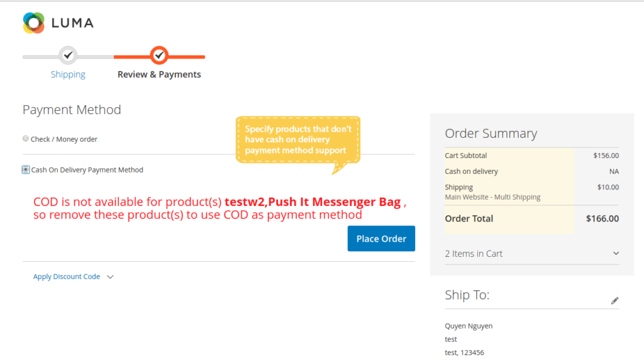Screen dimensions: 644x362
Task: Click the Luma logo icon
Action: (x=34, y=23)
